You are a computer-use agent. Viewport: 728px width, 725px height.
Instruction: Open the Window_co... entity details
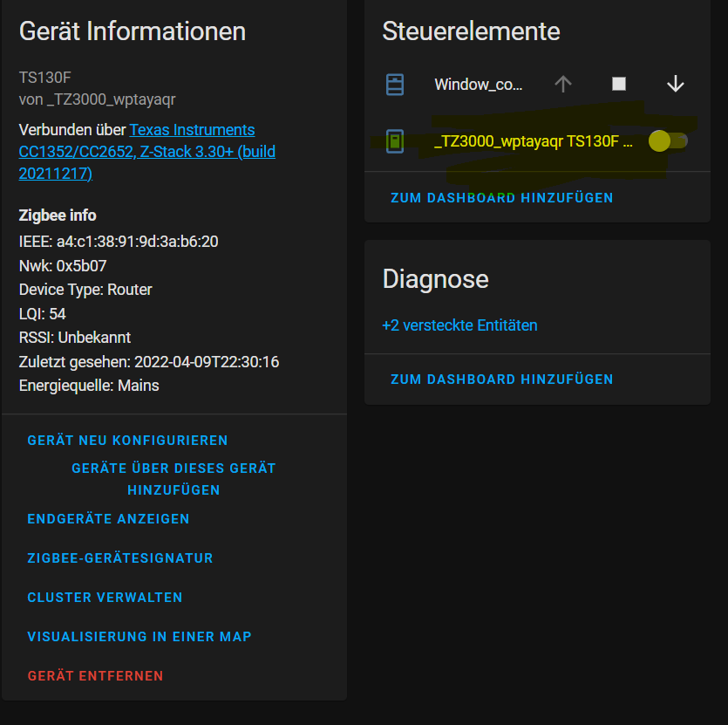[479, 85]
